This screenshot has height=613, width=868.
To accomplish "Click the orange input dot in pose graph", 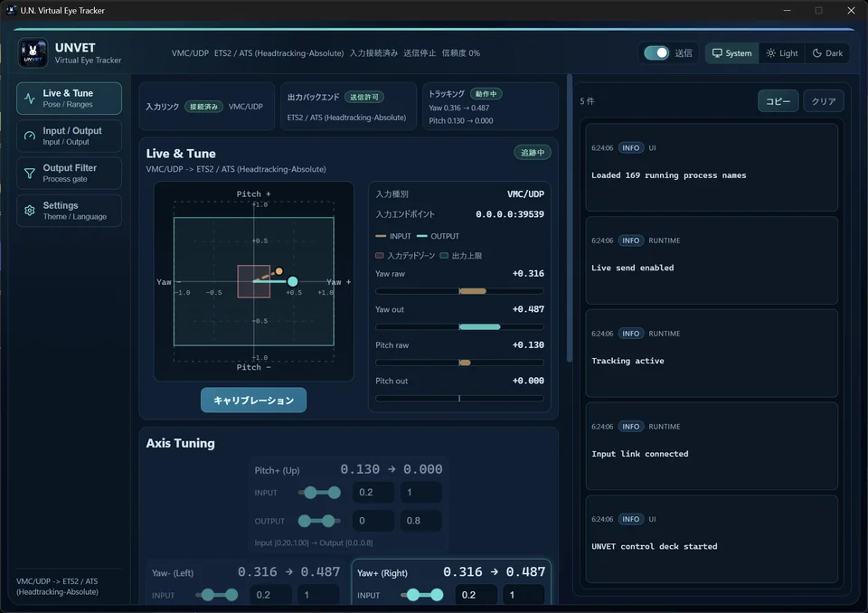I will pos(279,271).
